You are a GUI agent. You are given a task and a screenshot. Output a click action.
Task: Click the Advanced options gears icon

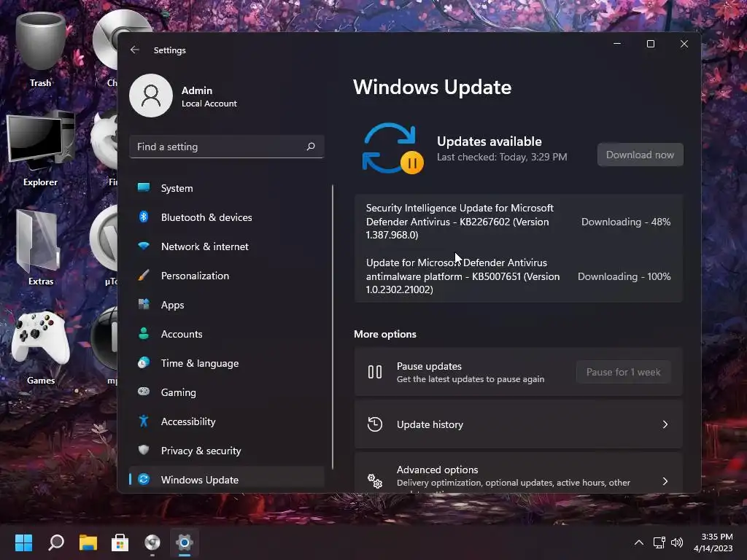tap(375, 481)
